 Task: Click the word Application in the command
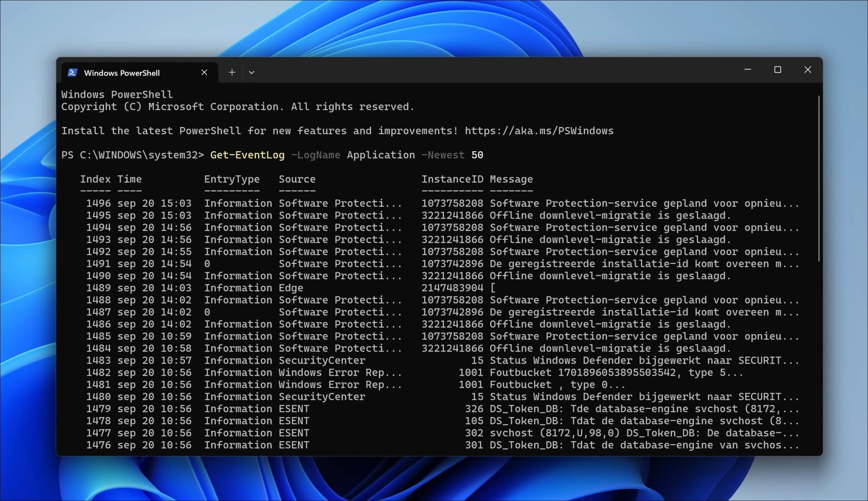pyautogui.click(x=381, y=155)
